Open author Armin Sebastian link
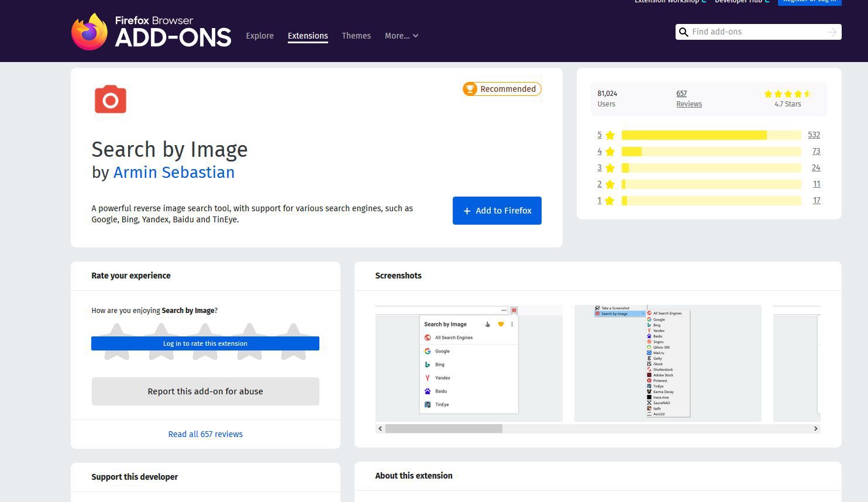 pos(174,173)
